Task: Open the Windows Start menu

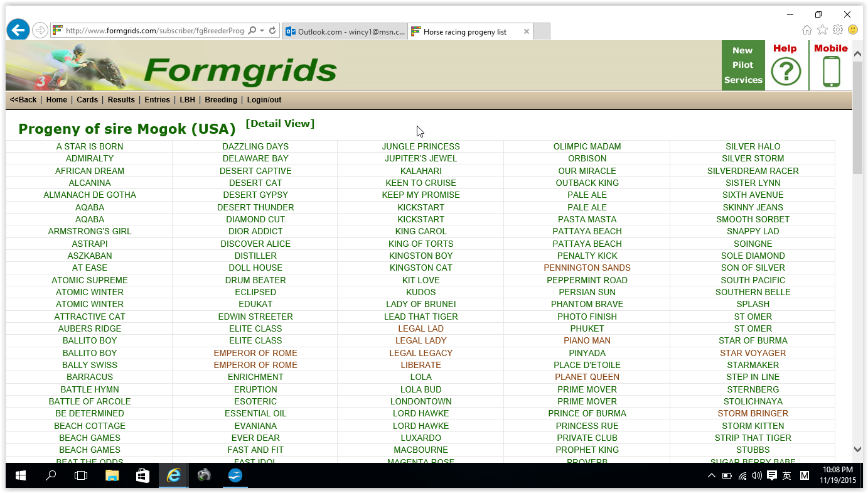Action: tap(20, 476)
